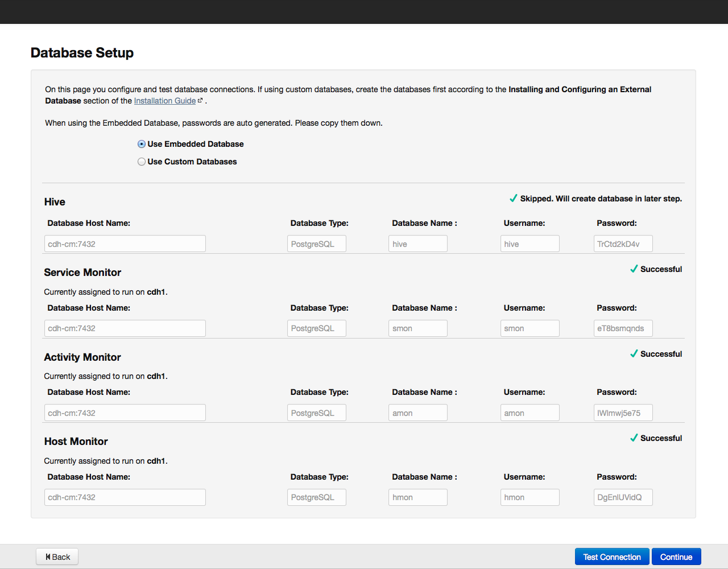The image size is (728, 569).
Task: Click the Hive database host name field
Action: (125, 244)
